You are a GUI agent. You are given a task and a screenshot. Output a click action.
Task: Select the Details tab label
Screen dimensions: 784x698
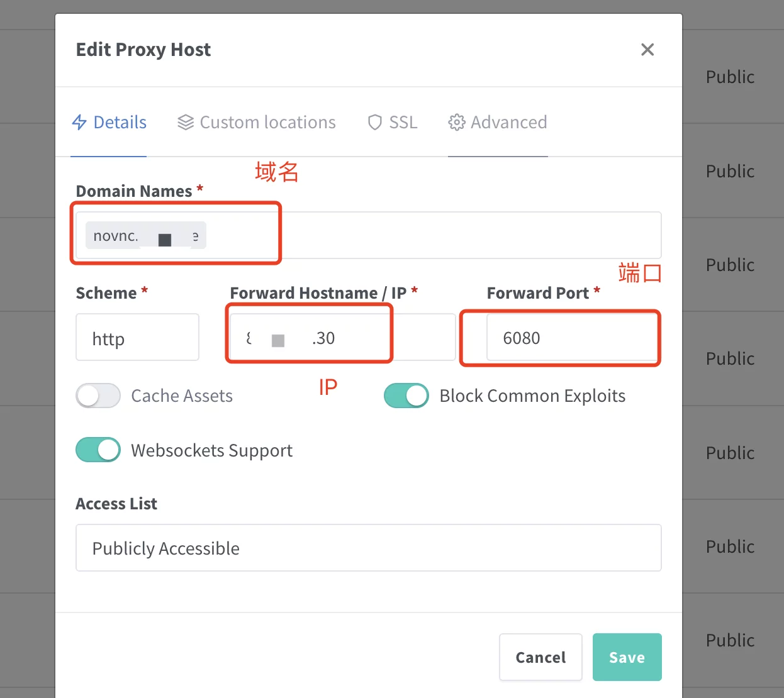[x=120, y=122]
